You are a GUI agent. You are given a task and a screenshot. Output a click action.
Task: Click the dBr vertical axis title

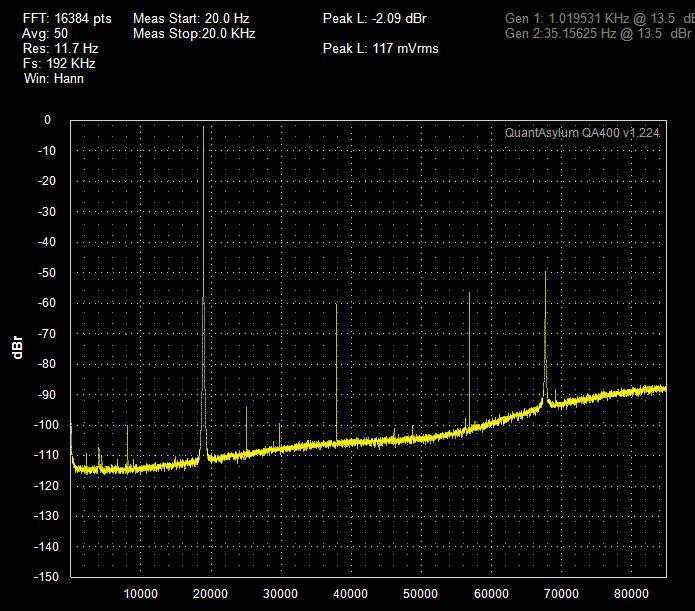click(x=17, y=348)
